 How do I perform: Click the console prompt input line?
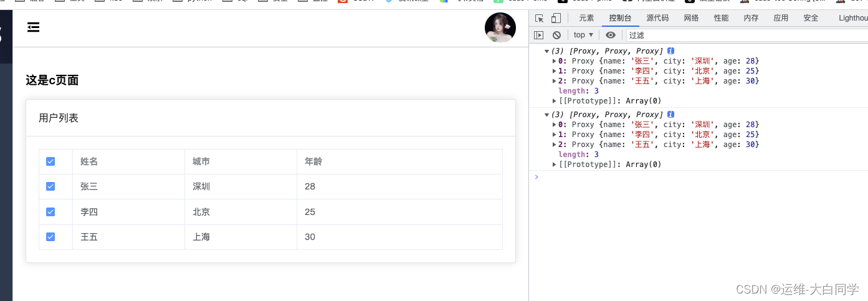(x=701, y=177)
